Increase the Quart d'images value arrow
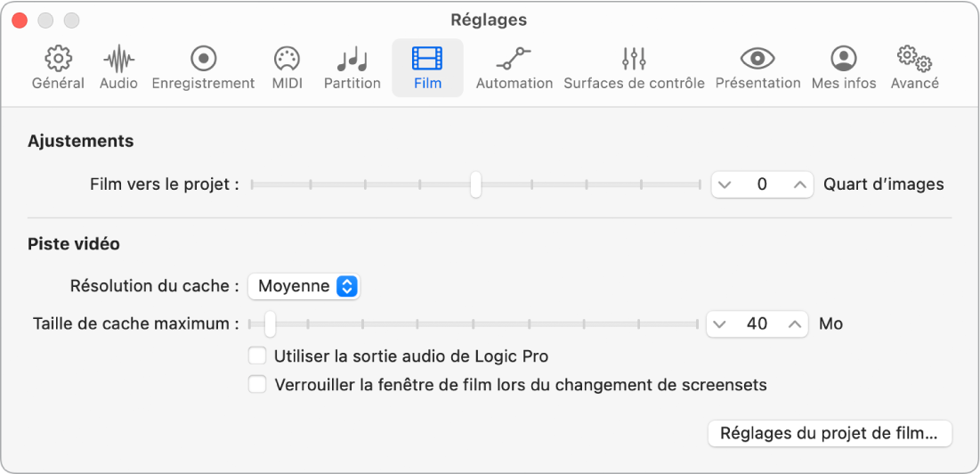This screenshot has width=980, height=474. [x=799, y=184]
